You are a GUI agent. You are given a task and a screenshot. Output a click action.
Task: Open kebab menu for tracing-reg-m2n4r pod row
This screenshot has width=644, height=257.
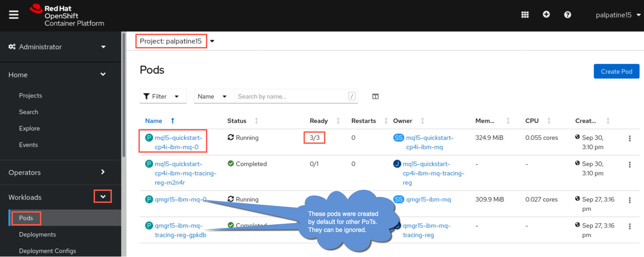630,164
